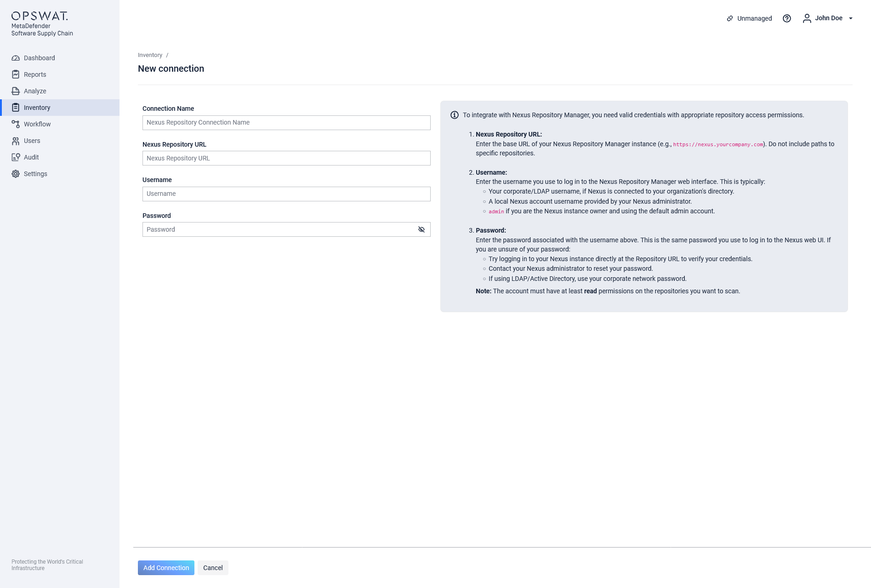Select the Username text field
Image resolution: width=871 pixels, height=588 pixels.
(286, 194)
